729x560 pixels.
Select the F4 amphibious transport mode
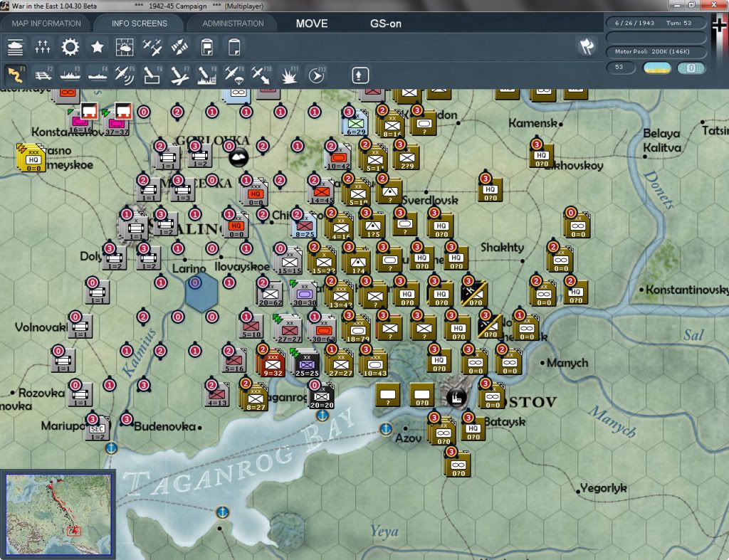(98, 75)
